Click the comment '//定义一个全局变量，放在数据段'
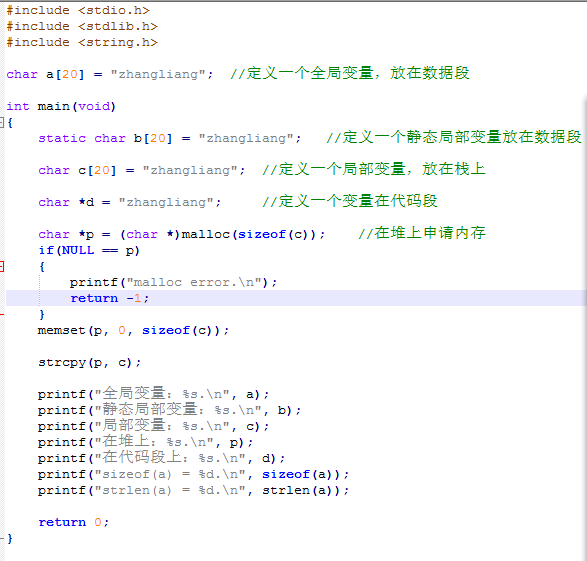Screen dimensions: 587x561 tap(350, 73)
